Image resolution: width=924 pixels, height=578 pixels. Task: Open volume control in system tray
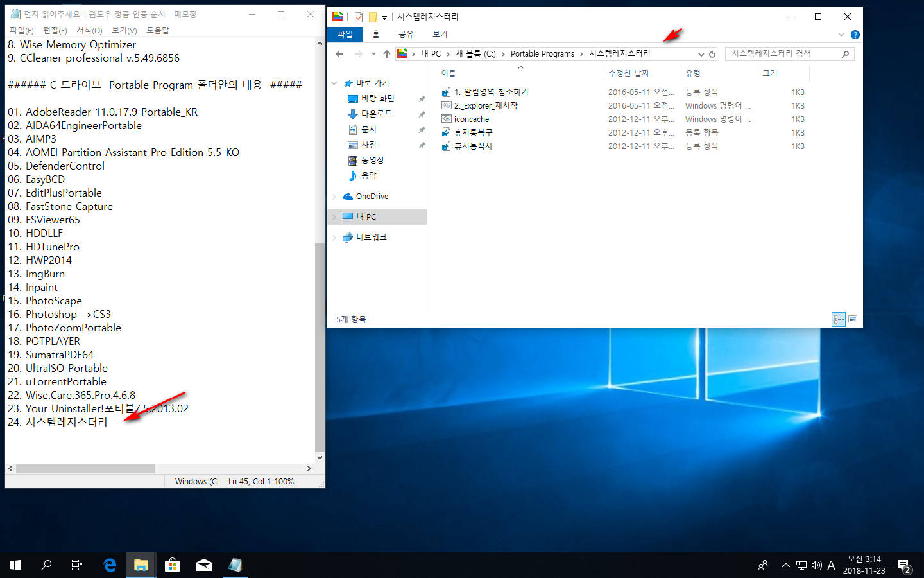coord(816,565)
